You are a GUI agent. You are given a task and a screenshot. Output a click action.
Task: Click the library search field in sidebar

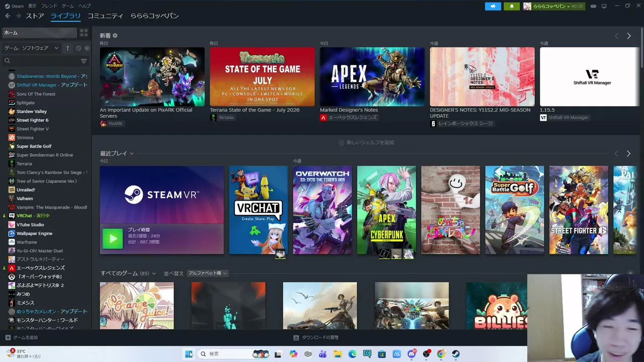(40, 61)
